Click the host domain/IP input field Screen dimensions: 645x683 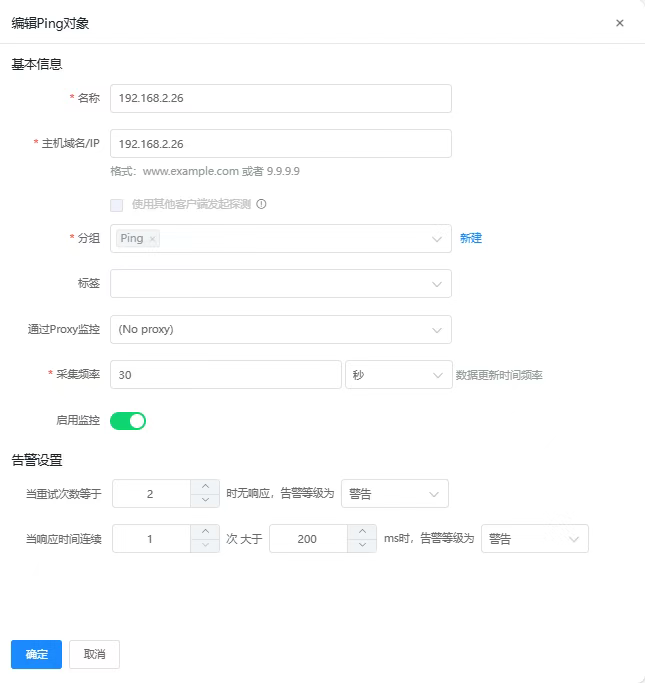pyautogui.click(x=281, y=144)
